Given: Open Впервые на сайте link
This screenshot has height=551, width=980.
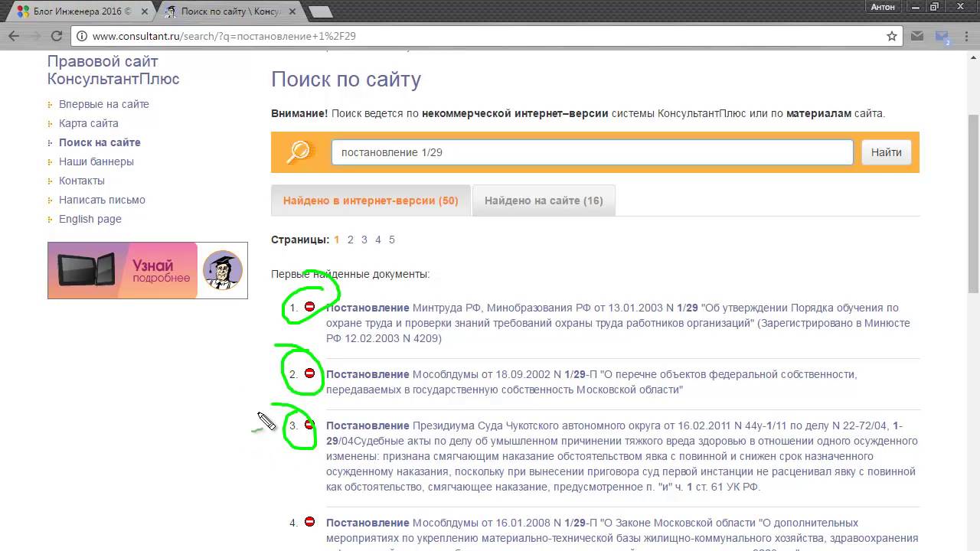Looking at the screenshot, I should [x=104, y=104].
